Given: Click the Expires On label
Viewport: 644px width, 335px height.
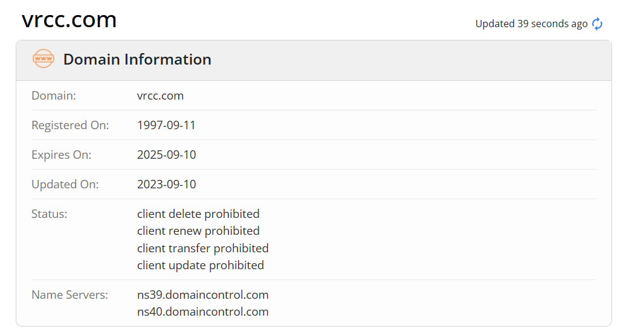Looking at the screenshot, I should click(x=61, y=155).
